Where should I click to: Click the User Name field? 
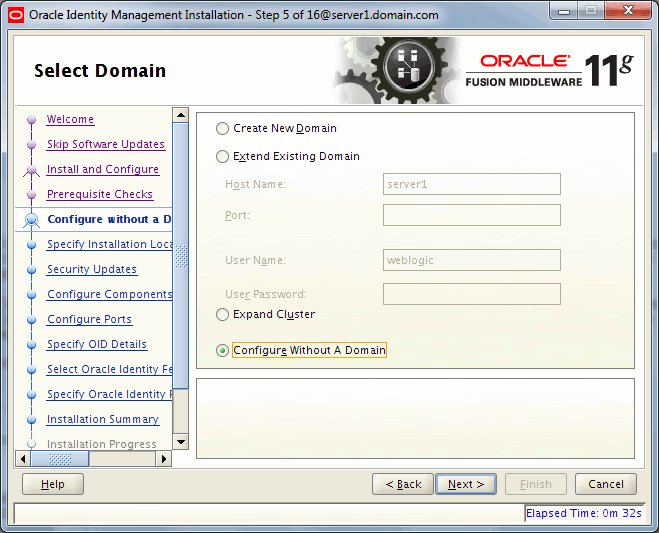(472, 260)
